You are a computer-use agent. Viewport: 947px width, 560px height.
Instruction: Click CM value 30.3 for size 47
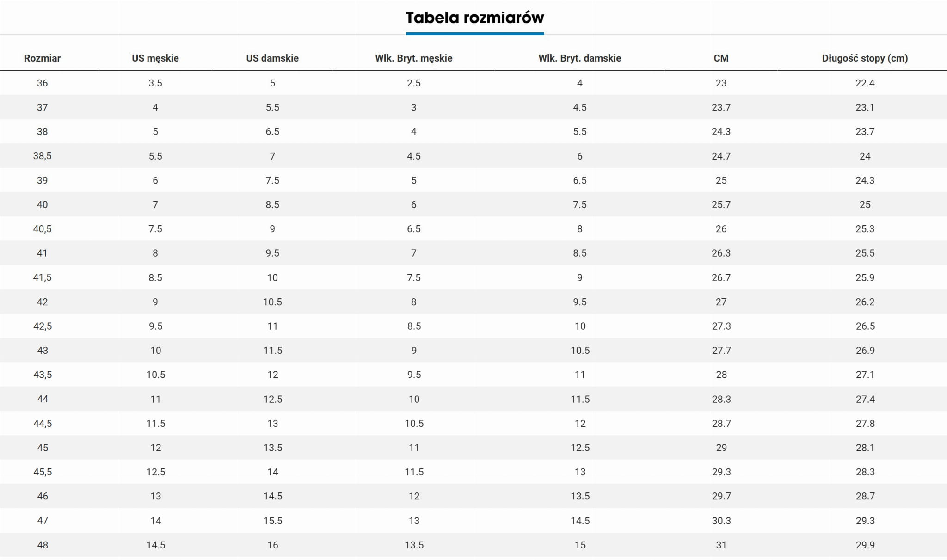click(721, 521)
